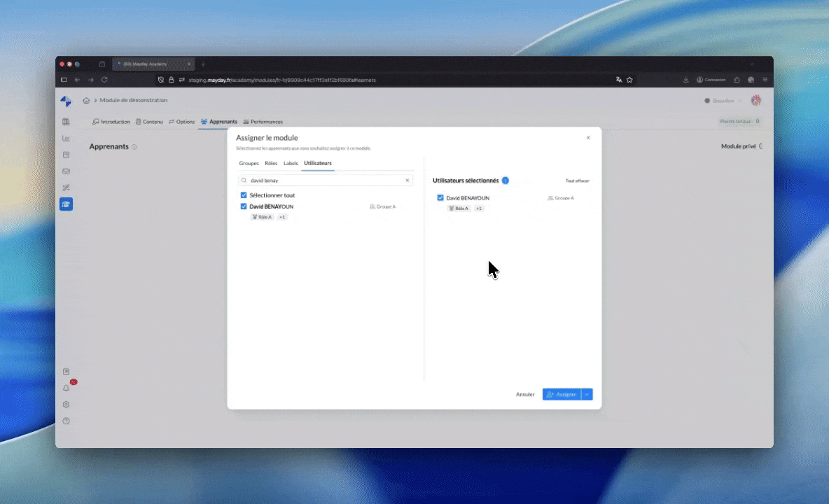This screenshot has height=504, width=829.
Task: Toggle the Sélectionner tout checkbox
Action: [x=244, y=195]
